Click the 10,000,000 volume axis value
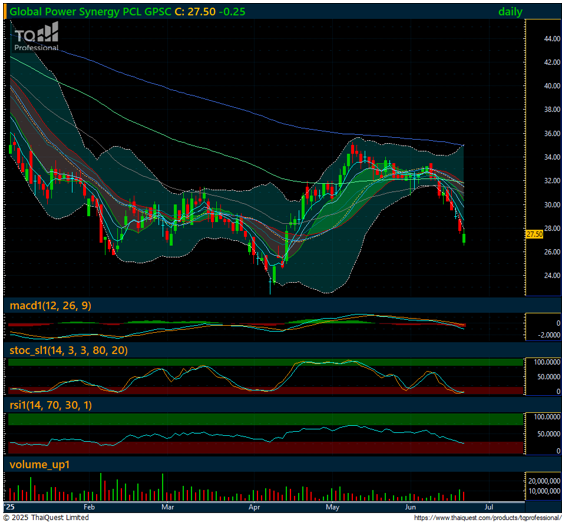This screenshot has height=524, width=568. tap(544, 491)
